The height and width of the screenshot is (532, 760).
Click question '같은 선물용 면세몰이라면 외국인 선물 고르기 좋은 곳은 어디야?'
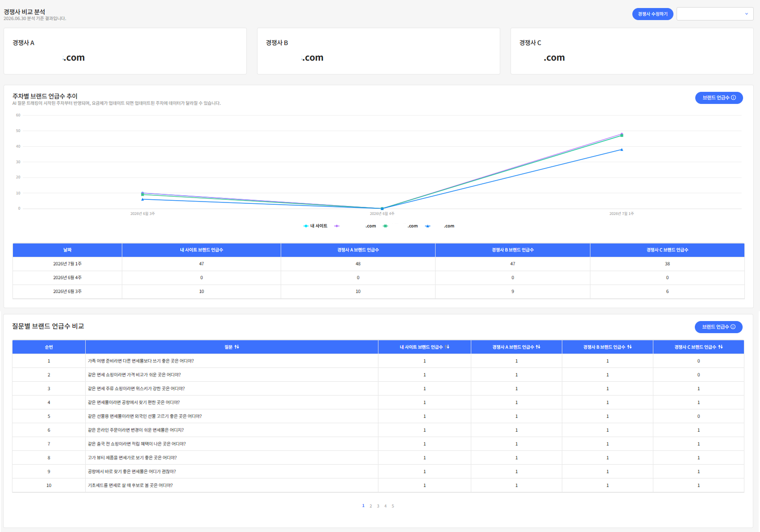click(x=145, y=417)
